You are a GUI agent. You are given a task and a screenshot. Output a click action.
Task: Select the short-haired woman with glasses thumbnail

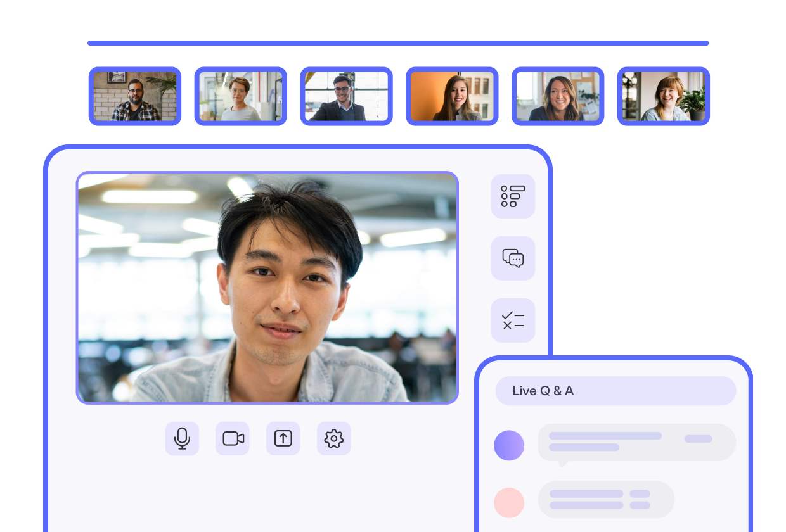[241, 96]
